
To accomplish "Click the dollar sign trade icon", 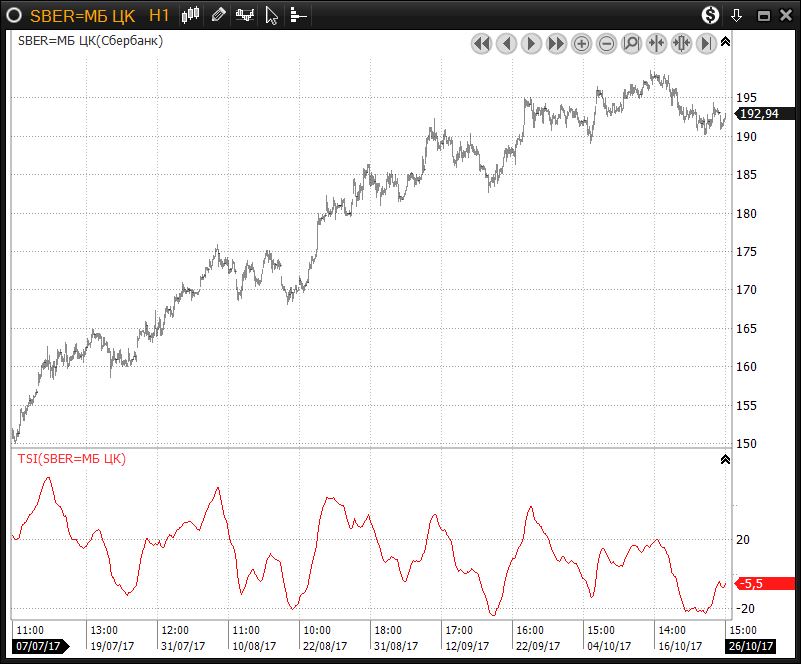I will (x=710, y=15).
